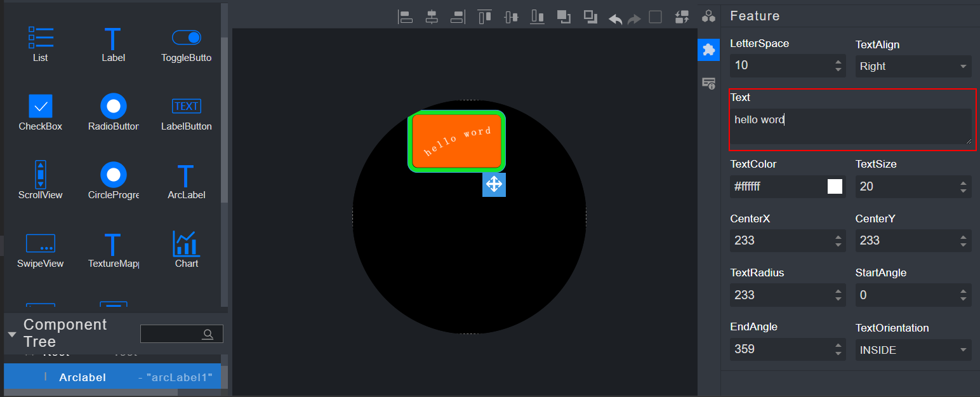Image resolution: width=980 pixels, height=397 pixels.
Task: Click the Text field containing hello word
Action: click(x=850, y=126)
